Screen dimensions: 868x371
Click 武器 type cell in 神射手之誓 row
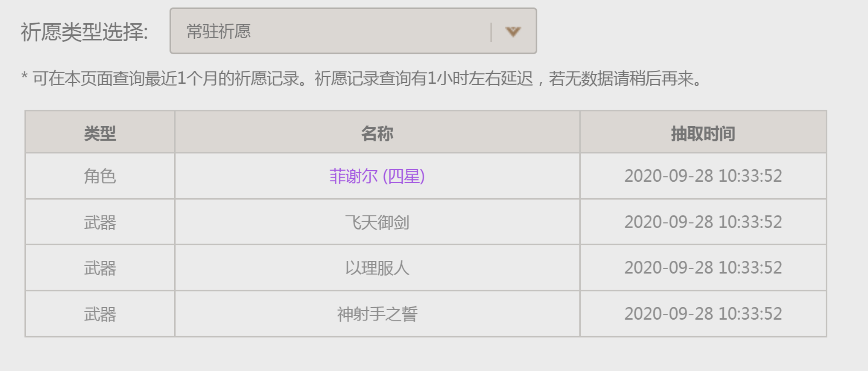(x=100, y=314)
